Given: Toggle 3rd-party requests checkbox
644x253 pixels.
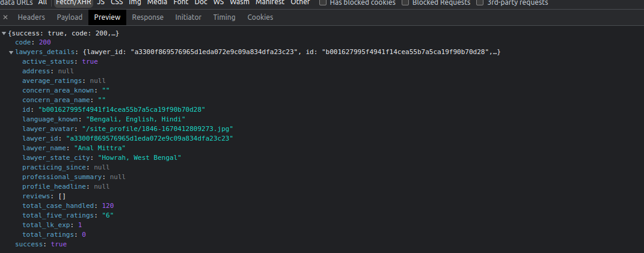Looking at the screenshot, I should (480, 2).
